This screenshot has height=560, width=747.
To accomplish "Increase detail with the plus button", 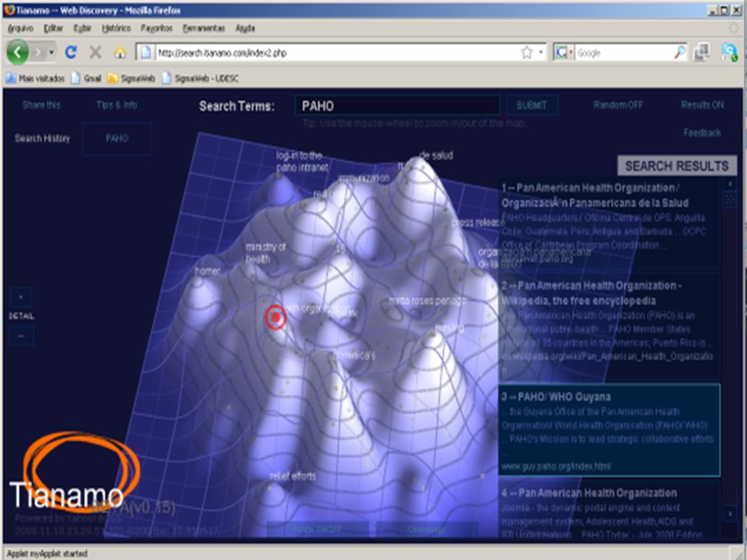I will point(21,297).
